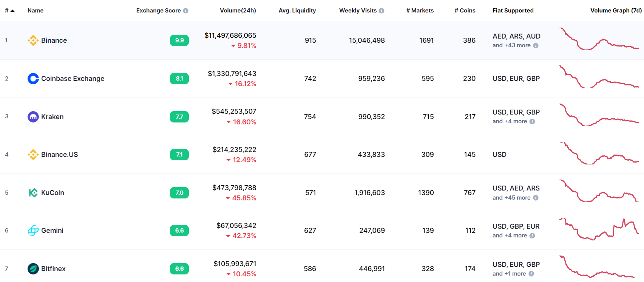Click info icon beside Kraken's +4 more
The height and width of the screenshot is (282, 644).
coord(532,121)
